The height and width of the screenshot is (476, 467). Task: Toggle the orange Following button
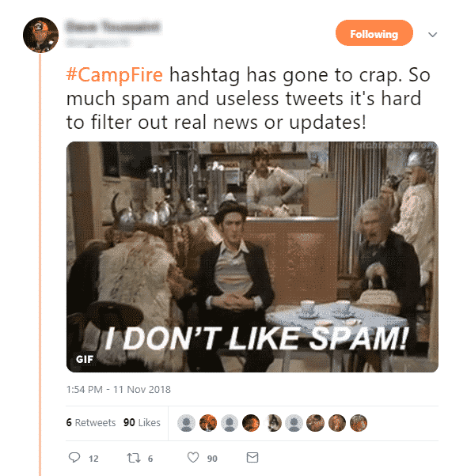click(x=374, y=33)
